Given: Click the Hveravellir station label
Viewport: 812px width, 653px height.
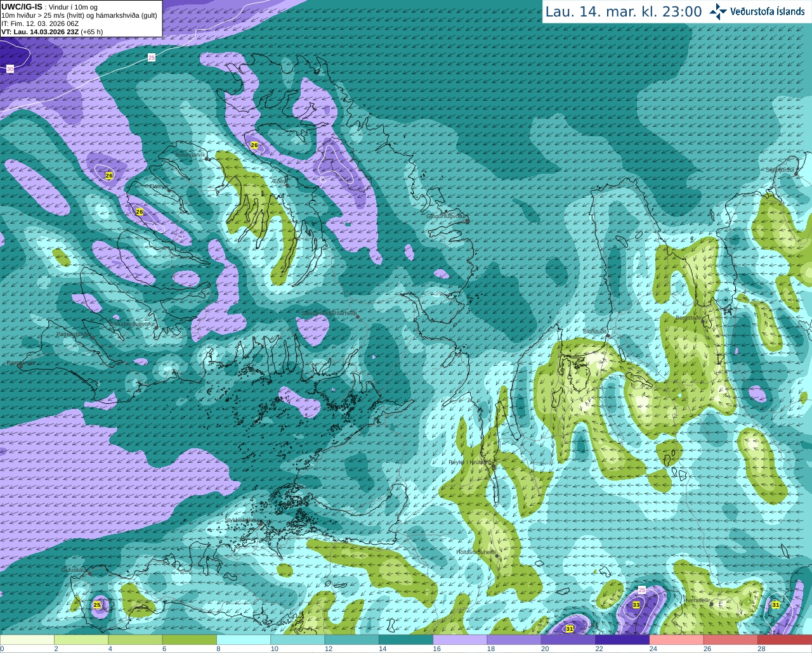Looking at the screenshot, I should tap(697, 600).
